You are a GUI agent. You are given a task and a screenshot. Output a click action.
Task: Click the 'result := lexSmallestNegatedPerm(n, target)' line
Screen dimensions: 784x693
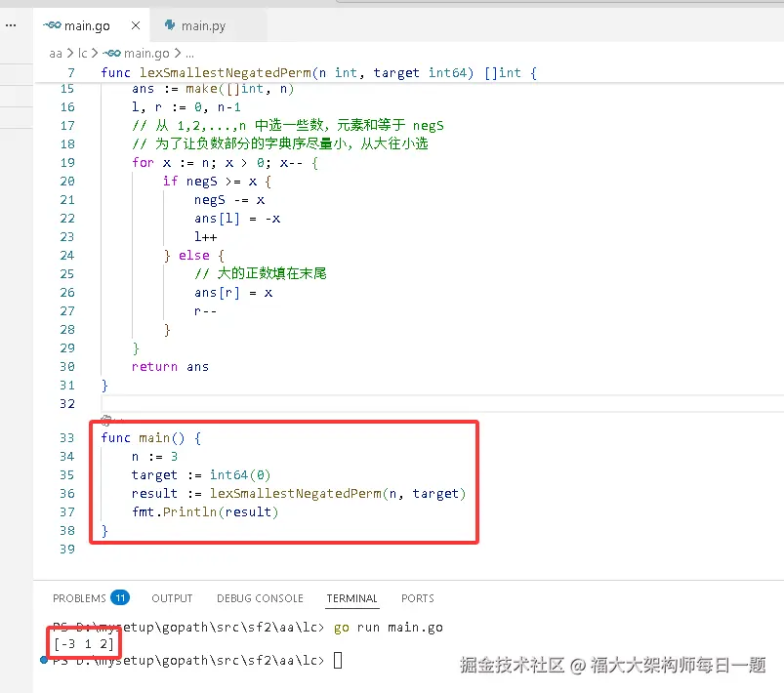point(299,494)
